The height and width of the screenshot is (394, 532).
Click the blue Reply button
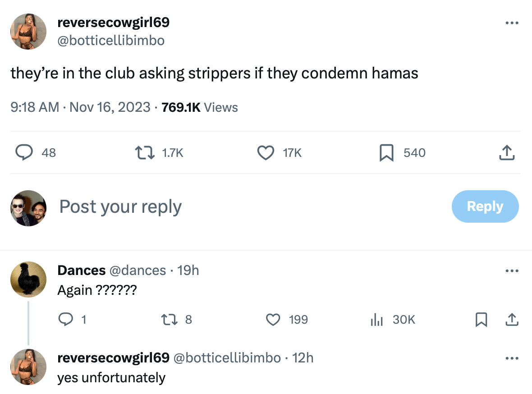[485, 206]
